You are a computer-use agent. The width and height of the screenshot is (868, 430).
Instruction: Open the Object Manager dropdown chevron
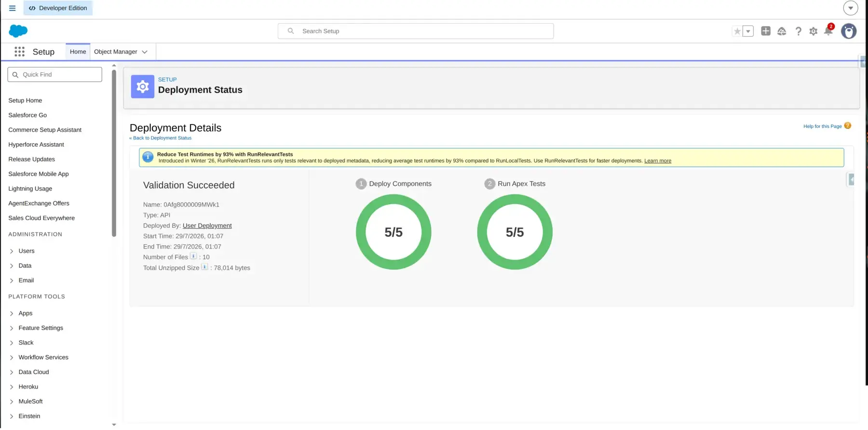(145, 52)
